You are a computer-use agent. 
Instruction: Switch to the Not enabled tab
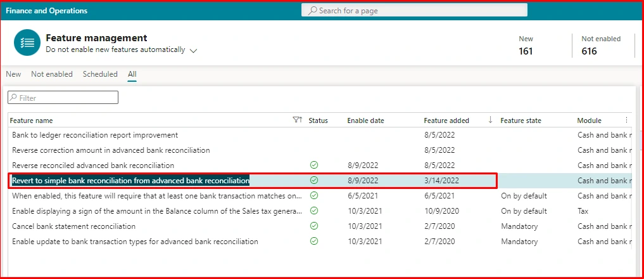tap(52, 74)
